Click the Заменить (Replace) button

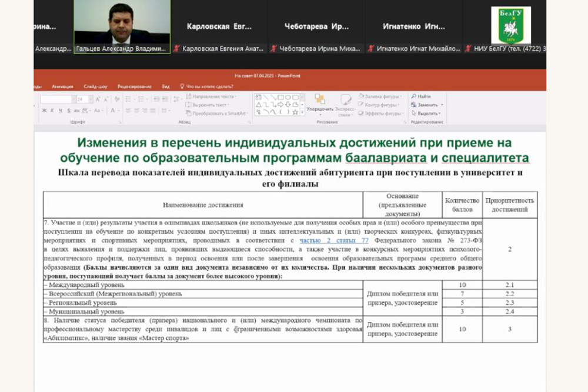pyautogui.click(x=427, y=105)
